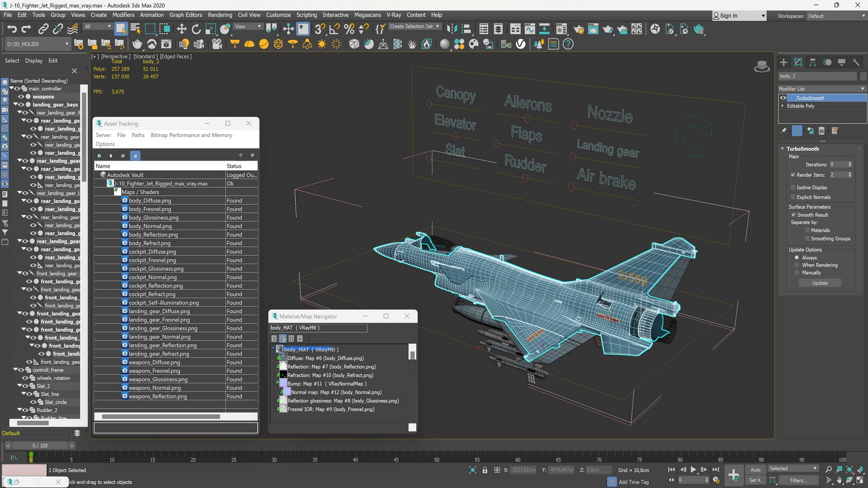This screenshot has width=868, height=488.
Task: Check Separate by Smoothing Groups
Action: click(807, 239)
